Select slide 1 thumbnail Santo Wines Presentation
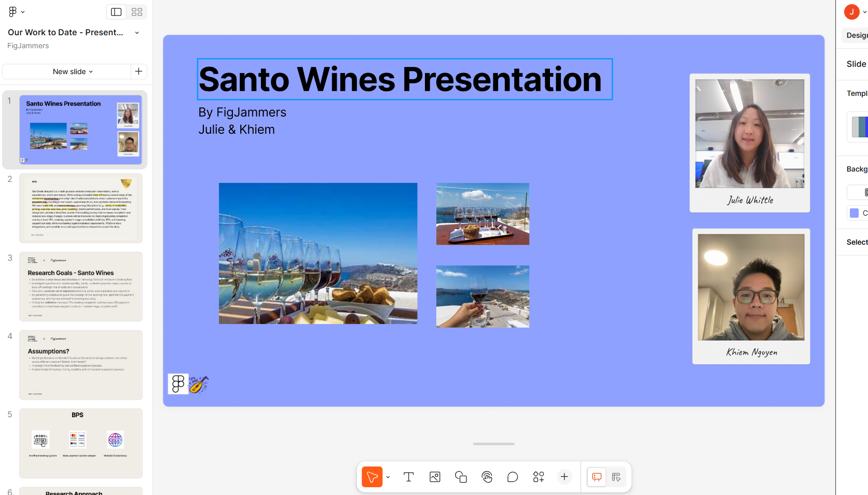This screenshot has height=495, width=868. tap(81, 130)
